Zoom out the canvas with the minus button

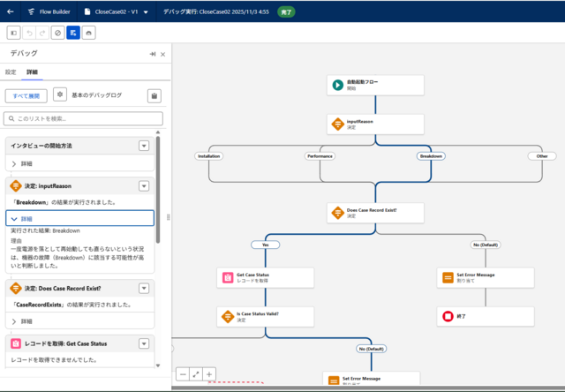pos(183,374)
